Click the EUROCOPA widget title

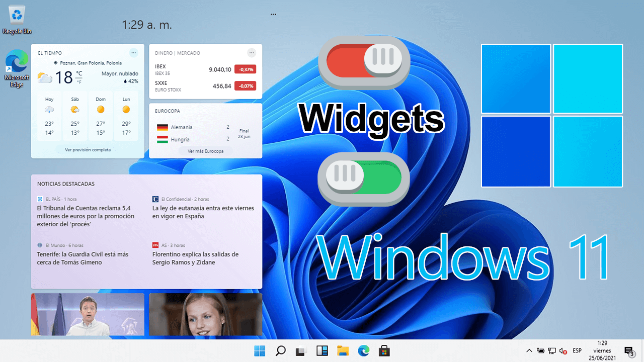[168, 111]
